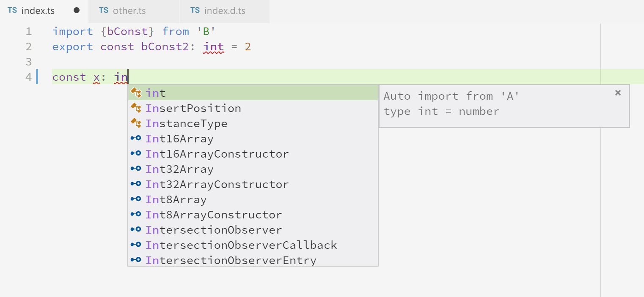Screen dimensions: 644x297
Task: Click the type alias icon beside int suggestion
Action: [136, 92]
